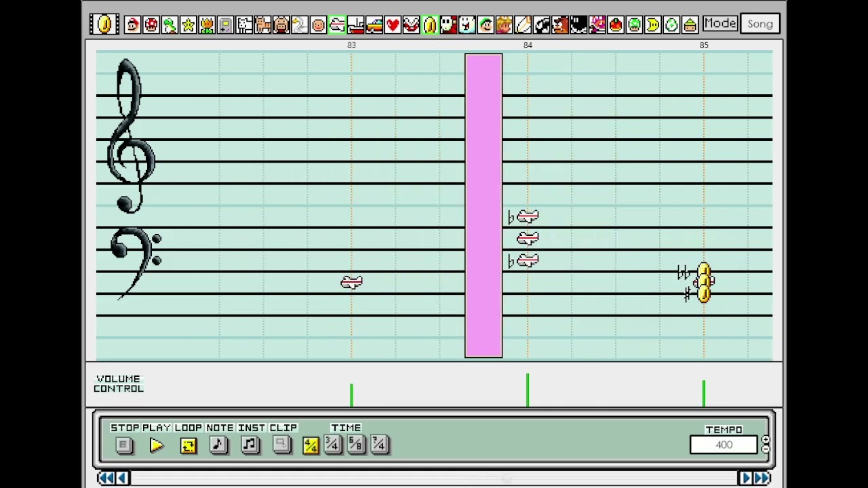Select the green-highlighted coin instrument in the palette
Image resolution: width=868 pixels, height=488 pixels.
[430, 25]
